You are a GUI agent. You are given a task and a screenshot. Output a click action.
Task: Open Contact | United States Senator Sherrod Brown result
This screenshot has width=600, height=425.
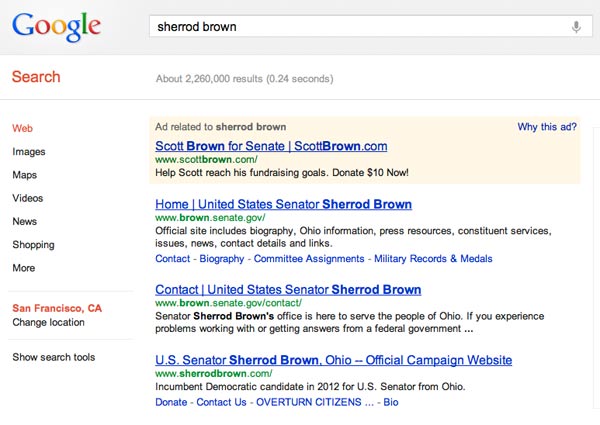click(x=288, y=290)
